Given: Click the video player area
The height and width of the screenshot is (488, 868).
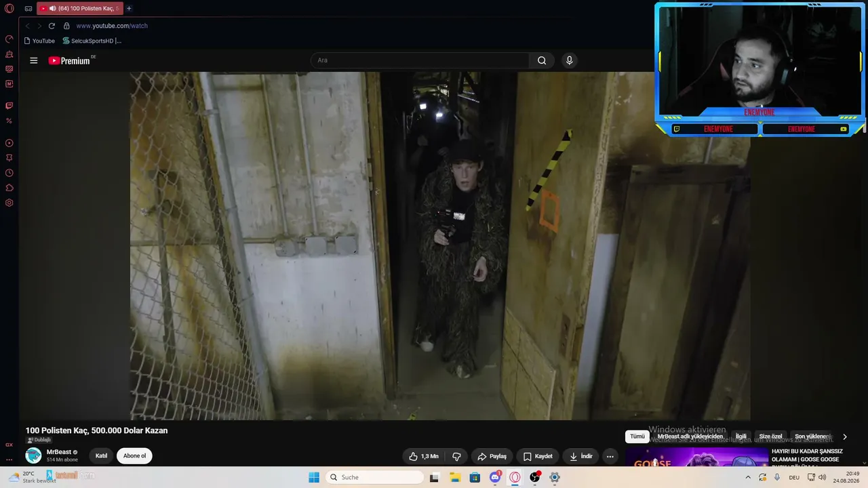Looking at the screenshot, I should point(440,246).
